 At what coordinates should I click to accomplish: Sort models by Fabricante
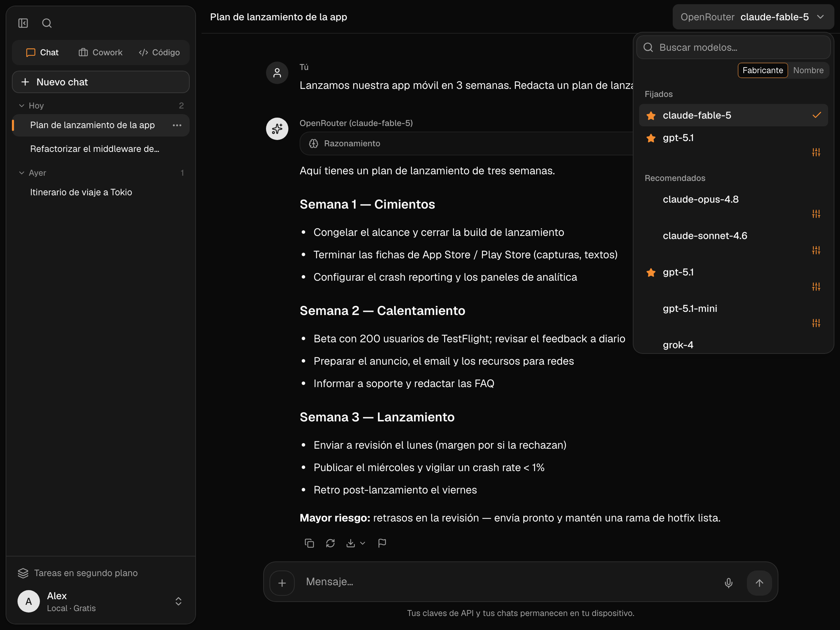[763, 70]
